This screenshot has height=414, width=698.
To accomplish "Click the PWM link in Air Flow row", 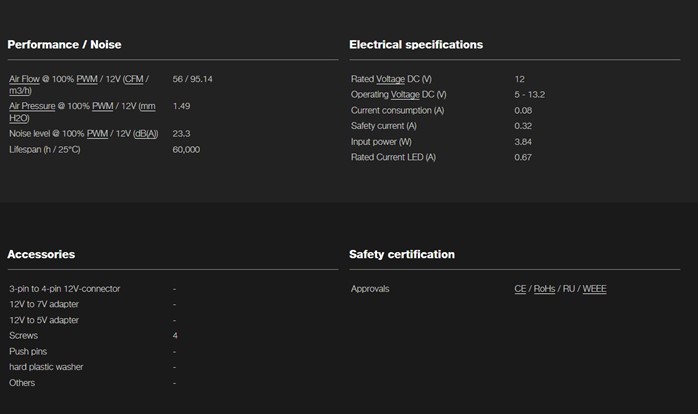I will [87, 79].
